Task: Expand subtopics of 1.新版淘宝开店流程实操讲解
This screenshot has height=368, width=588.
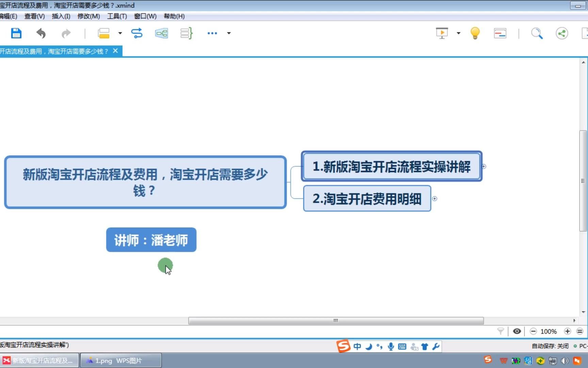Action: pyautogui.click(x=484, y=166)
